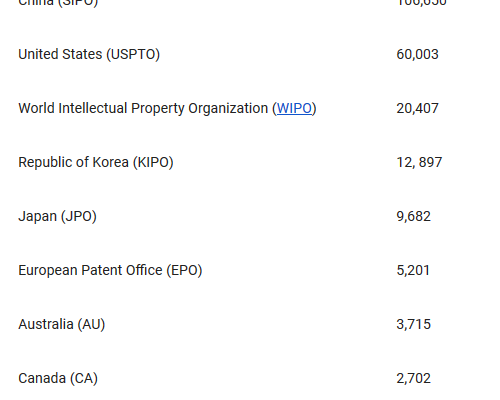Image resolution: width=500 pixels, height=400 pixels.
Task: Click the word Patent in EPO row
Action: (x=101, y=270)
